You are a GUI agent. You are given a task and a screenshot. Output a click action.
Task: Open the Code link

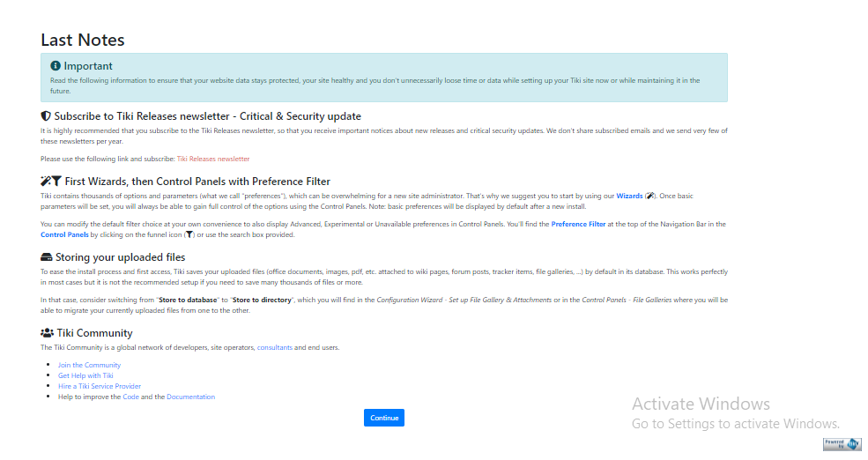pos(130,397)
